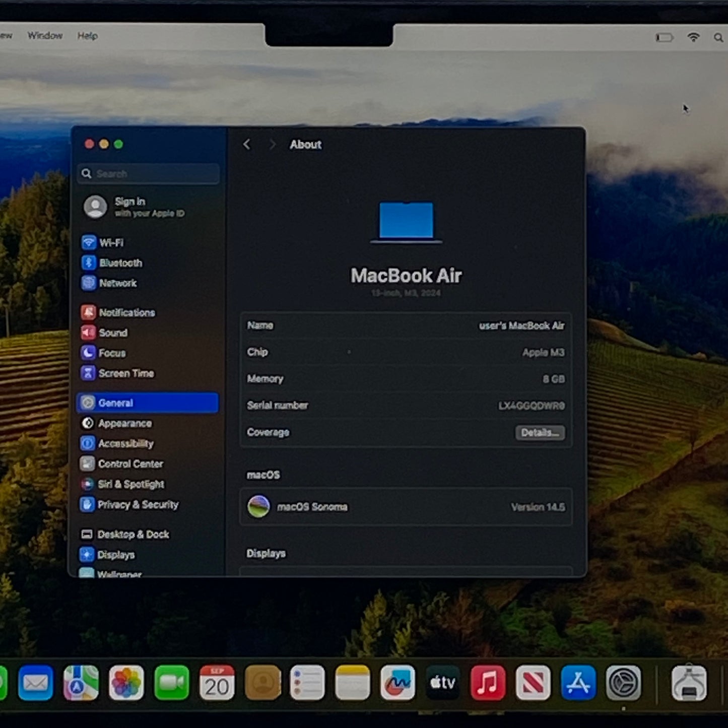Click battery status in menu bar
Viewport: 728px width, 728px height.
(x=665, y=37)
